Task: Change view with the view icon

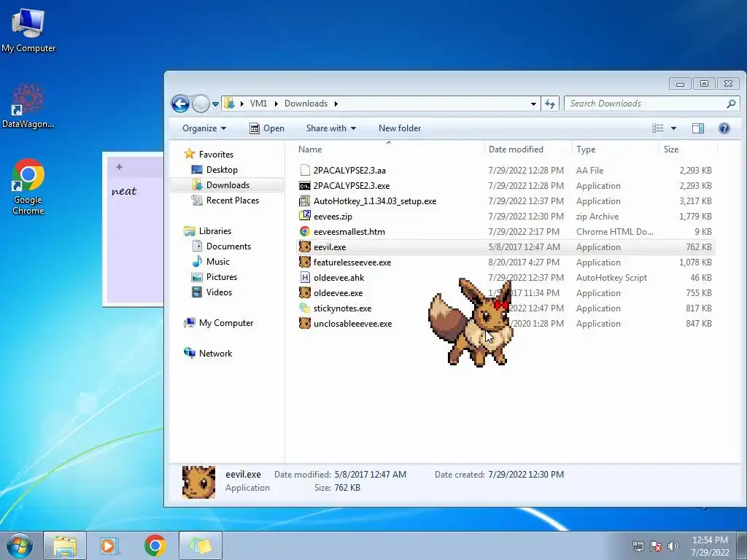Action: click(658, 128)
